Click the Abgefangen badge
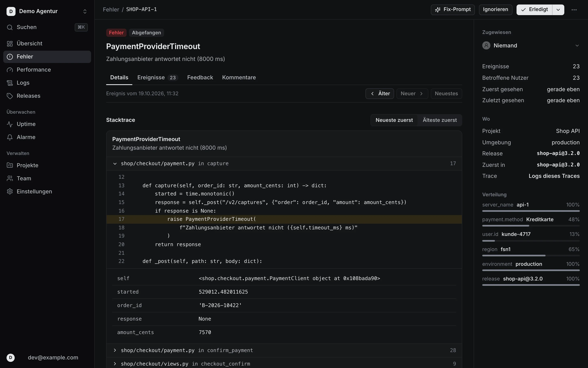The height and width of the screenshot is (368, 588). (146, 33)
